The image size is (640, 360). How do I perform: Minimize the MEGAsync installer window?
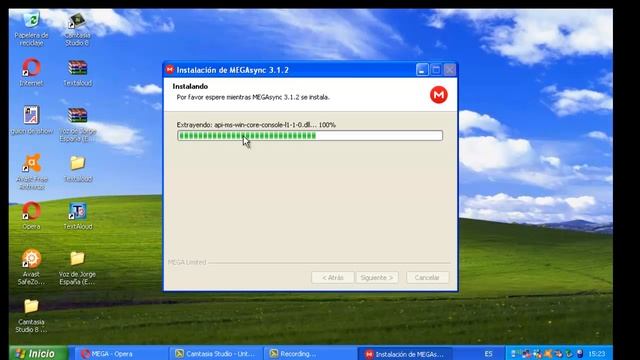pyautogui.click(x=422, y=70)
